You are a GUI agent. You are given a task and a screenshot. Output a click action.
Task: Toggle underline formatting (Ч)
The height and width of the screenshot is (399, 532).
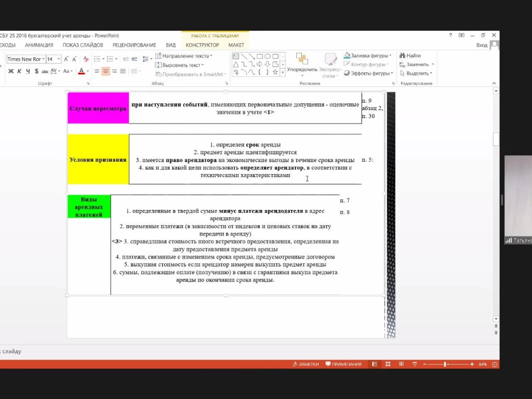[x=27, y=71]
